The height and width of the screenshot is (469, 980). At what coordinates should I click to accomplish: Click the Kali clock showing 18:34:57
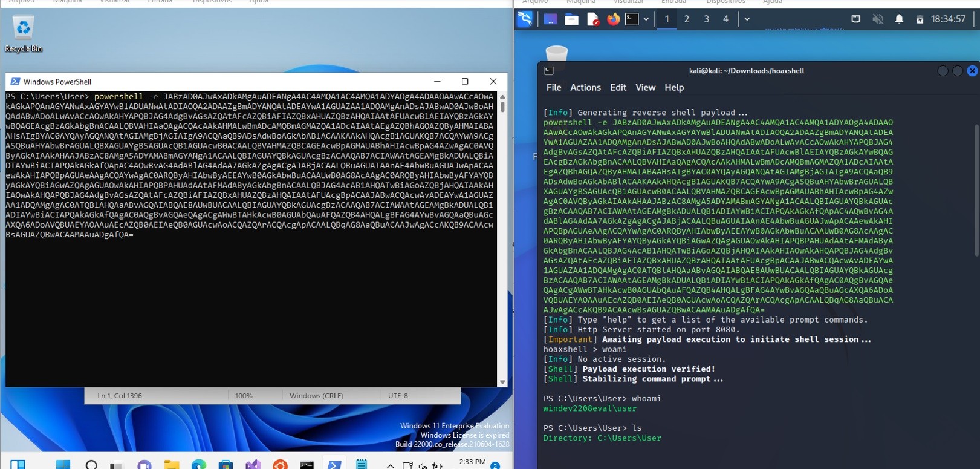[x=948, y=19]
